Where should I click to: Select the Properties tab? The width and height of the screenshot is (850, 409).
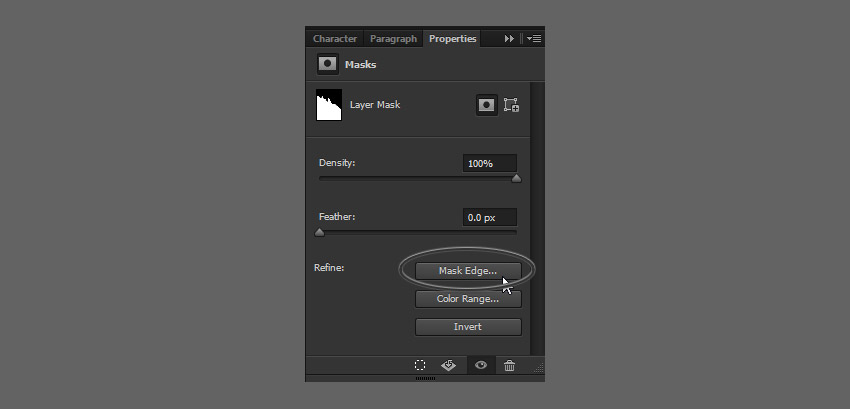(452, 39)
